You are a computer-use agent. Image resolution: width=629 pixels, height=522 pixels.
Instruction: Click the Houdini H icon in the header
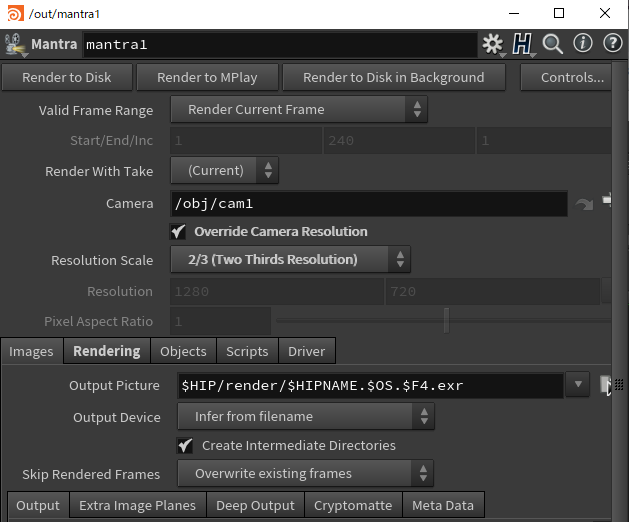click(522, 44)
